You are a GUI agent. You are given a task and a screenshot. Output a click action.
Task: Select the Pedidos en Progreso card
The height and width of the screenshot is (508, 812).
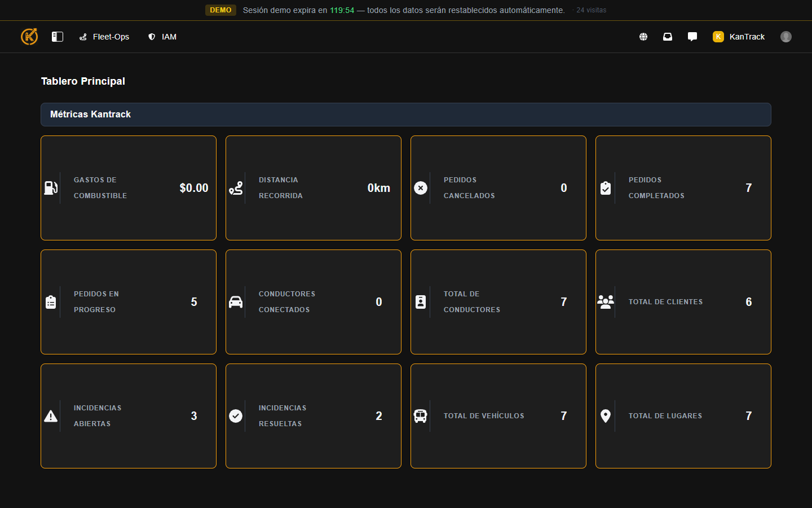(x=129, y=302)
